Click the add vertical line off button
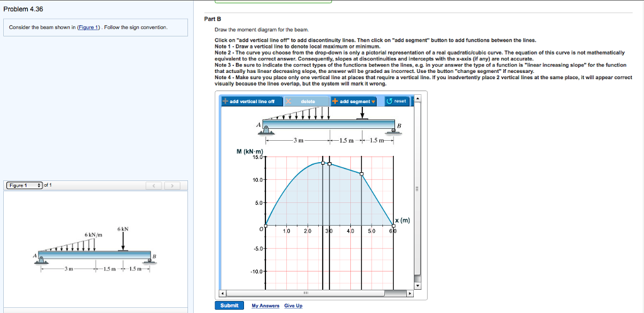The width and height of the screenshot is (644, 313). click(x=252, y=101)
